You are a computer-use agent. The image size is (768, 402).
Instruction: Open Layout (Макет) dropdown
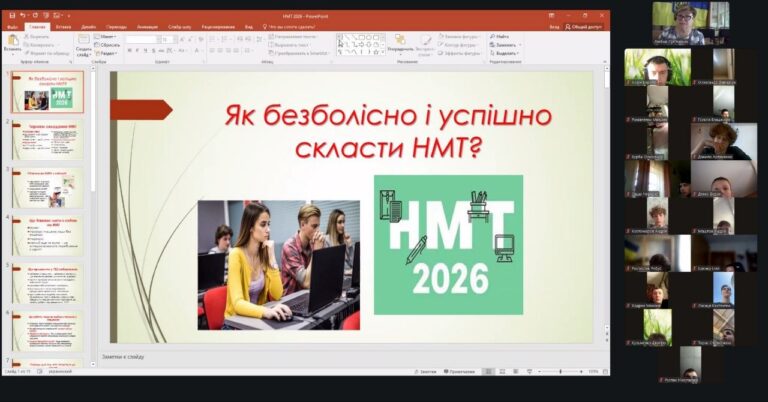pyautogui.click(x=105, y=36)
